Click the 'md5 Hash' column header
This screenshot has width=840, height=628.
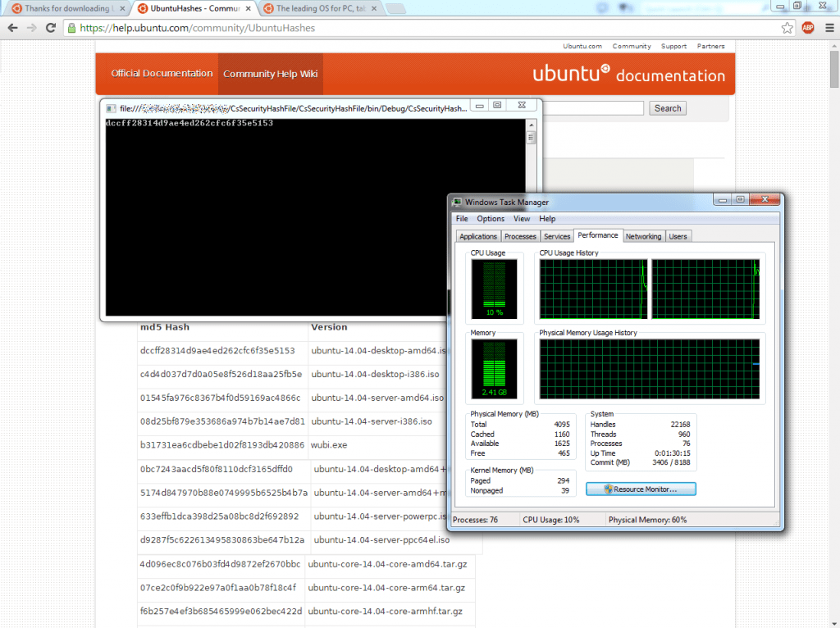[x=164, y=327]
